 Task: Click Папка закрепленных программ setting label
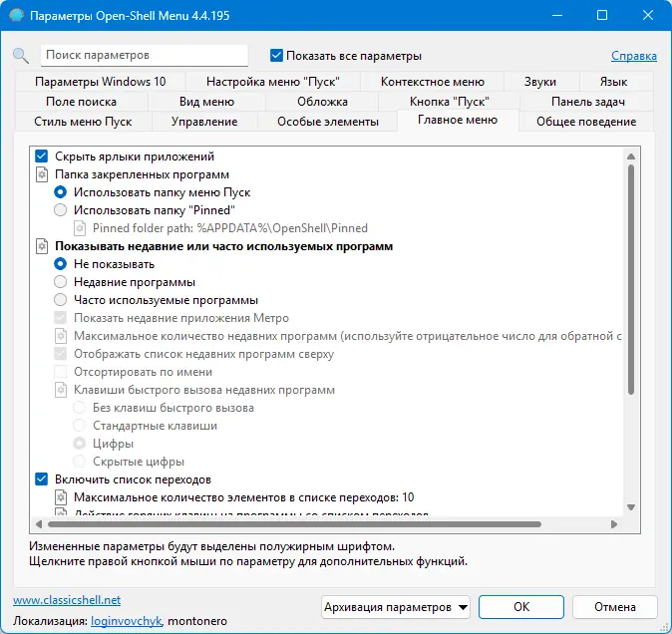[142, 174]
